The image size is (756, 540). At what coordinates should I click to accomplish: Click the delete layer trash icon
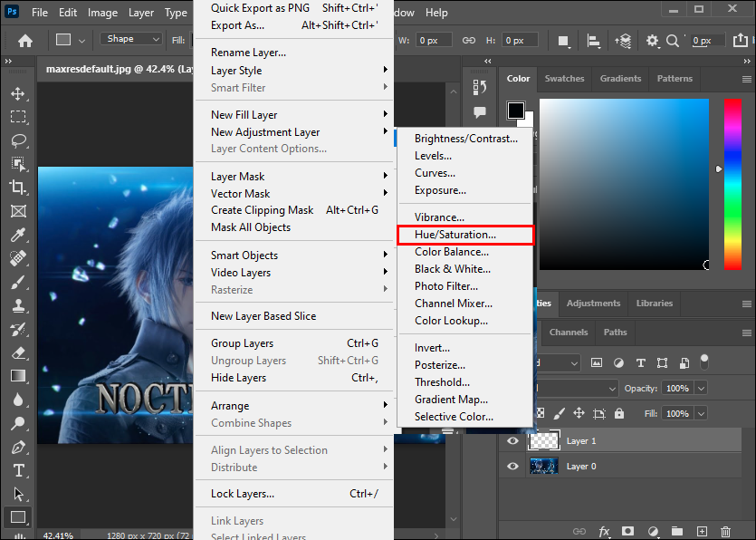pyautogui.click(x=725, y=531)
